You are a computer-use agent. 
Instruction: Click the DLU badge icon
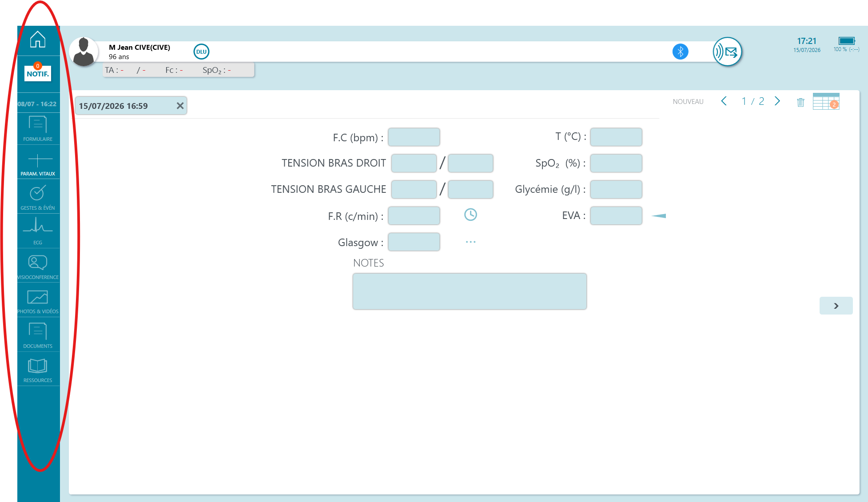point(201,52)
